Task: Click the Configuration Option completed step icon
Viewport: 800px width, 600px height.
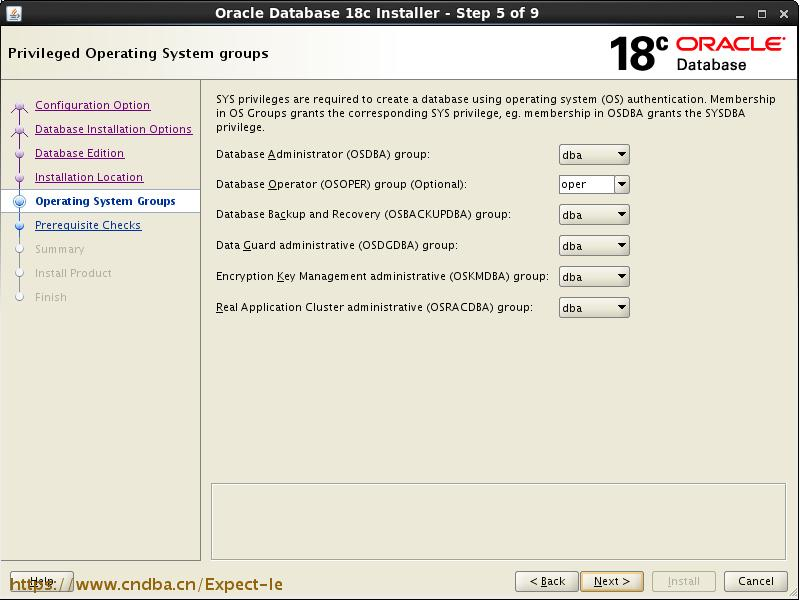Action: (x=21, y=105)
